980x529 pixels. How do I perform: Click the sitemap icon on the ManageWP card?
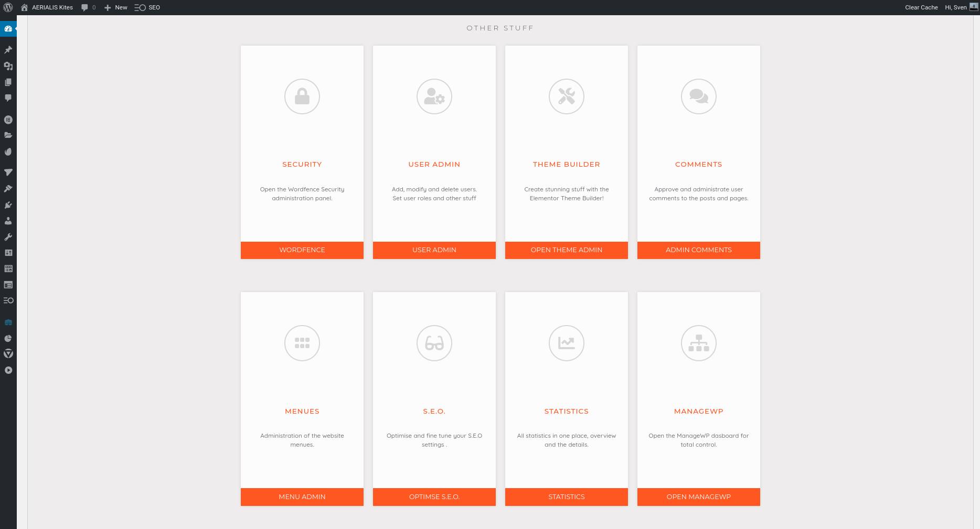699,343
